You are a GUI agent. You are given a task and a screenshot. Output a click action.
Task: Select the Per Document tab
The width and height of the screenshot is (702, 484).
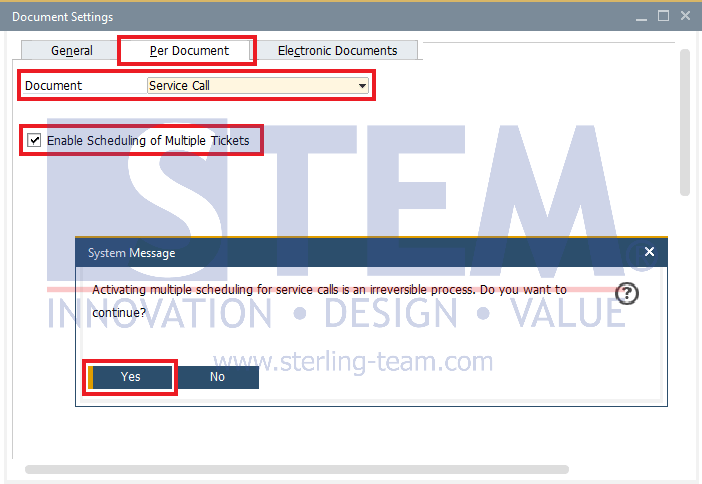point(189,50)
